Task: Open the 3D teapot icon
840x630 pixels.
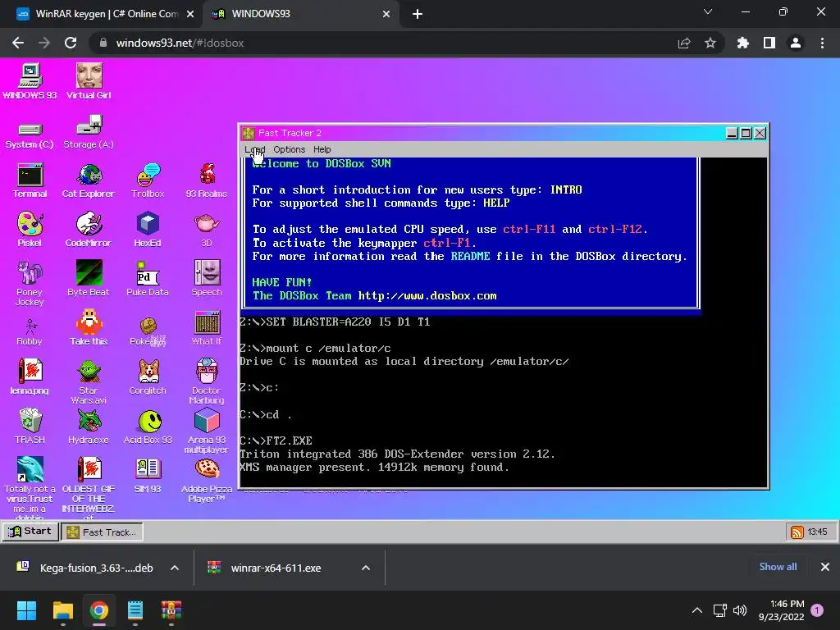Action: pos(206,230)
